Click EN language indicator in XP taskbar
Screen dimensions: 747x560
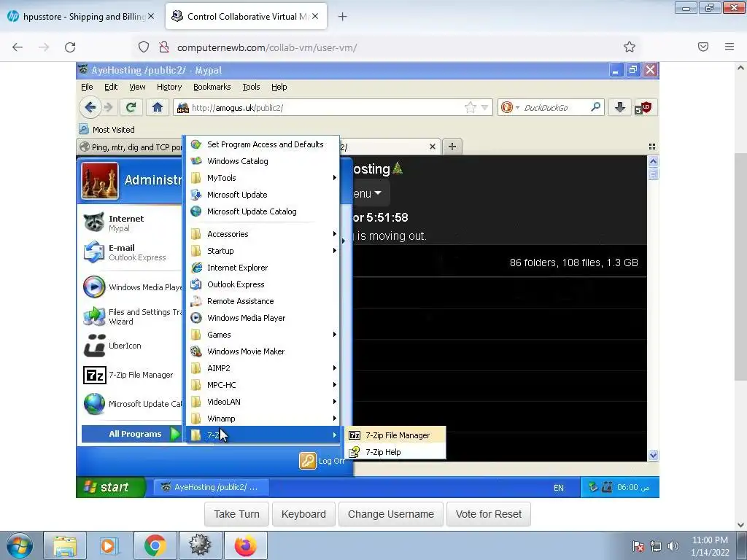[x=558, y=488]
